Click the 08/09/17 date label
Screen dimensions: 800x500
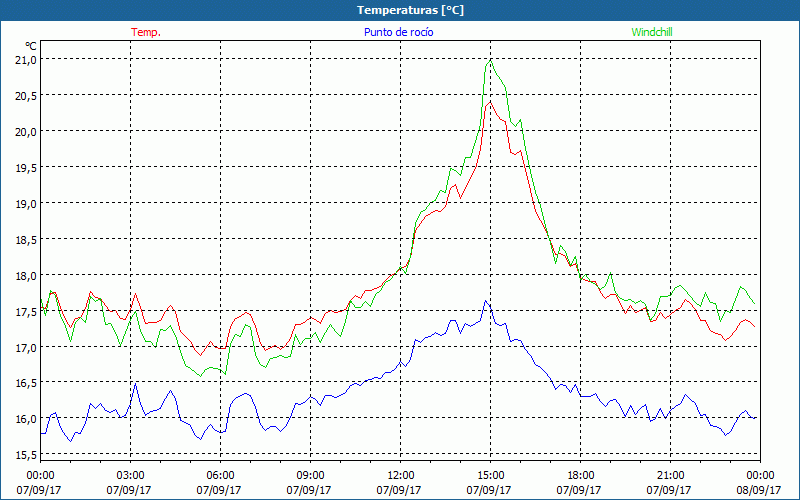tap(759, 490)
